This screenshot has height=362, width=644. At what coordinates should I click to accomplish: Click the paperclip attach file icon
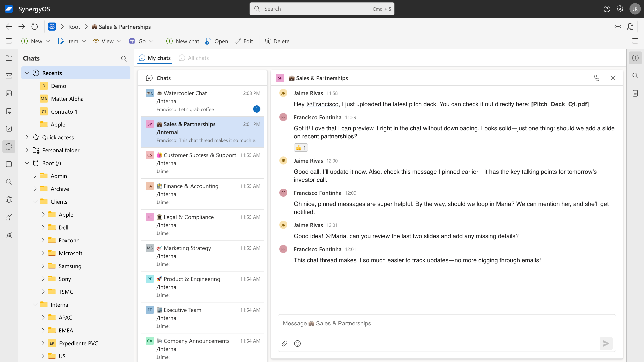(x=285, y=343)
